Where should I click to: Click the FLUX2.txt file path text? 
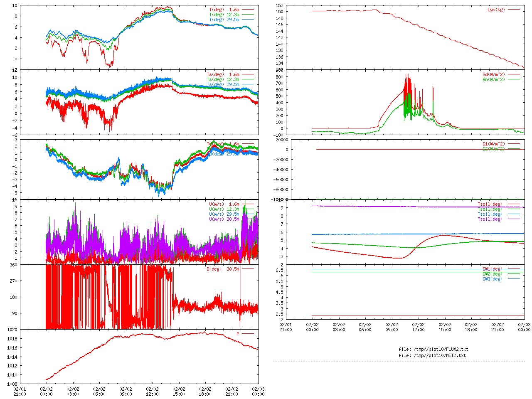point(433,349)
